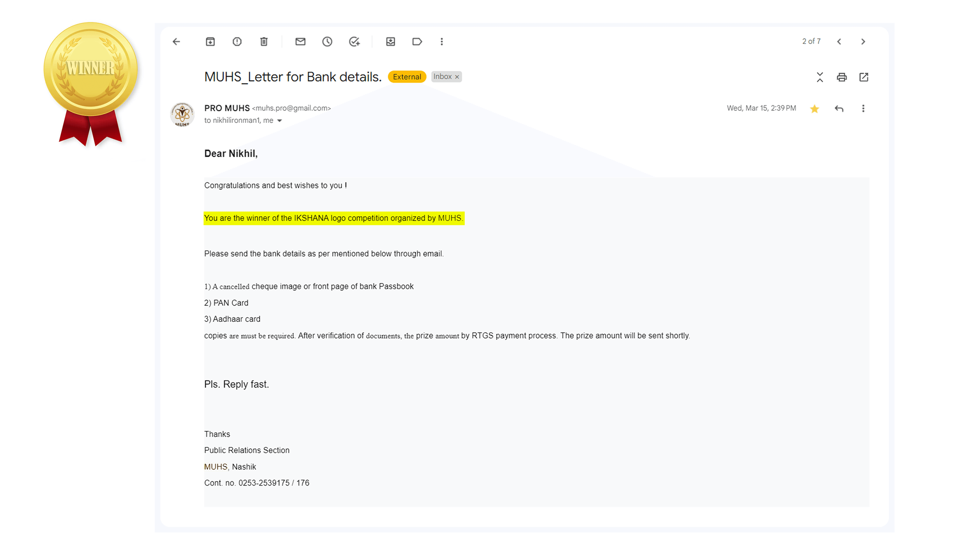Mark the email as unread
This screenshot has height=552, width=980.
[x=301, y=41]
